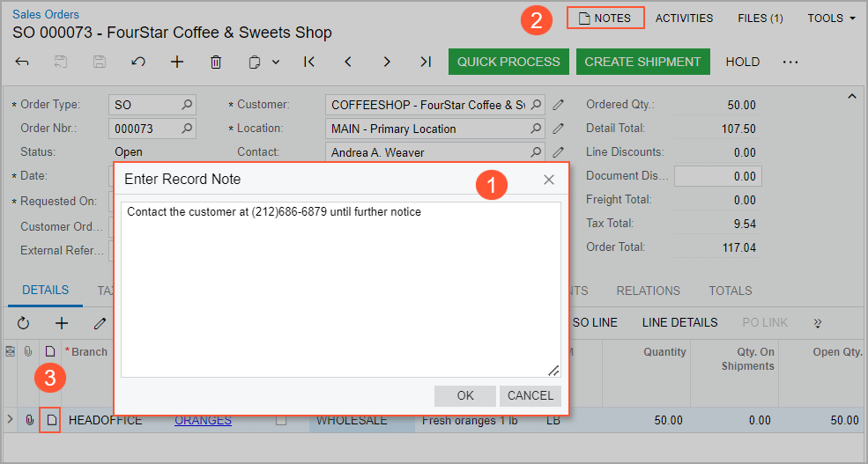Delete the sales order with trash icon
The width and height of the screenshot is (868, 464).
tap(216, 62)
